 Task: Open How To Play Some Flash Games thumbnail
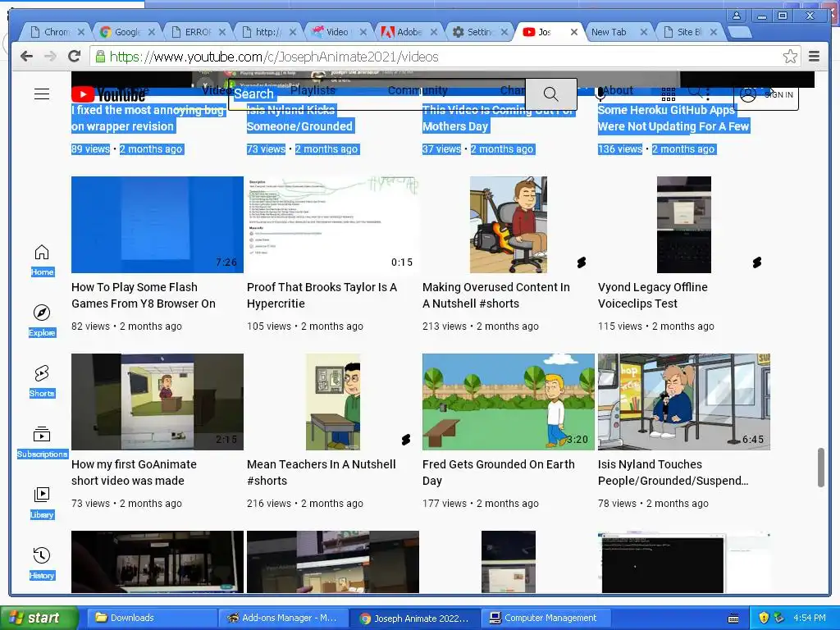(157, 225)
